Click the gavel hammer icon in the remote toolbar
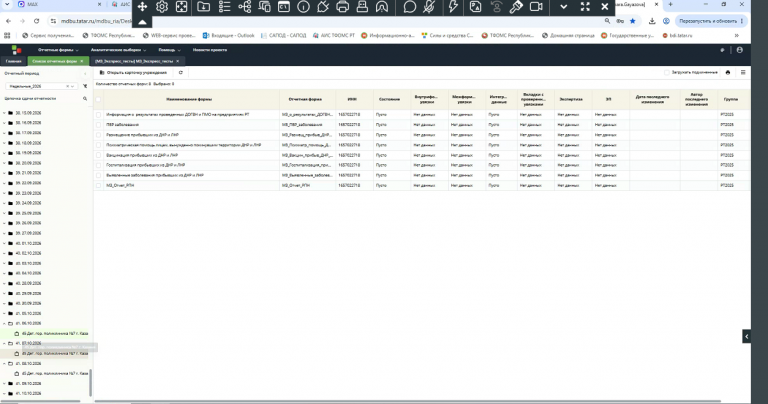768x404 pixels. coord(516,7)
